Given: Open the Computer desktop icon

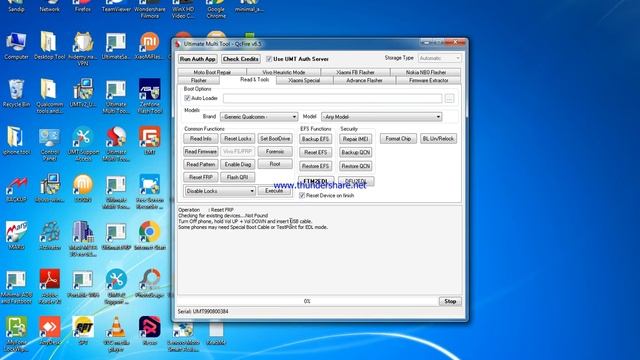Looking at the screenshot, I should coord(16,46).
